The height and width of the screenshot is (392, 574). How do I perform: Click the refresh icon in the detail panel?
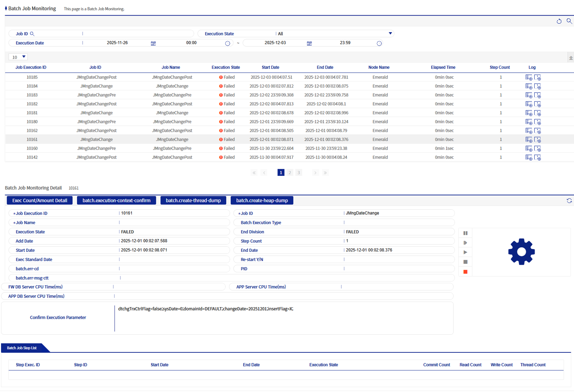coord(569,200)
